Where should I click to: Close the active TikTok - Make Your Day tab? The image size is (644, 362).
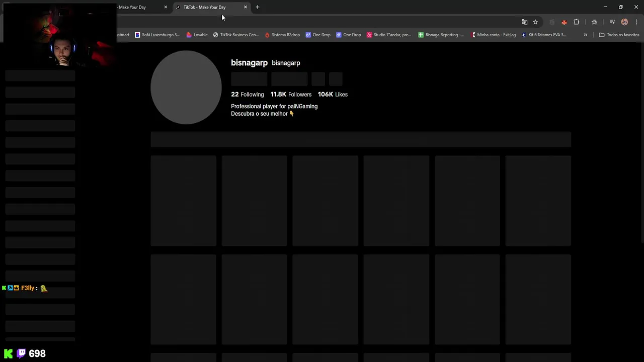tap(246, 7)
